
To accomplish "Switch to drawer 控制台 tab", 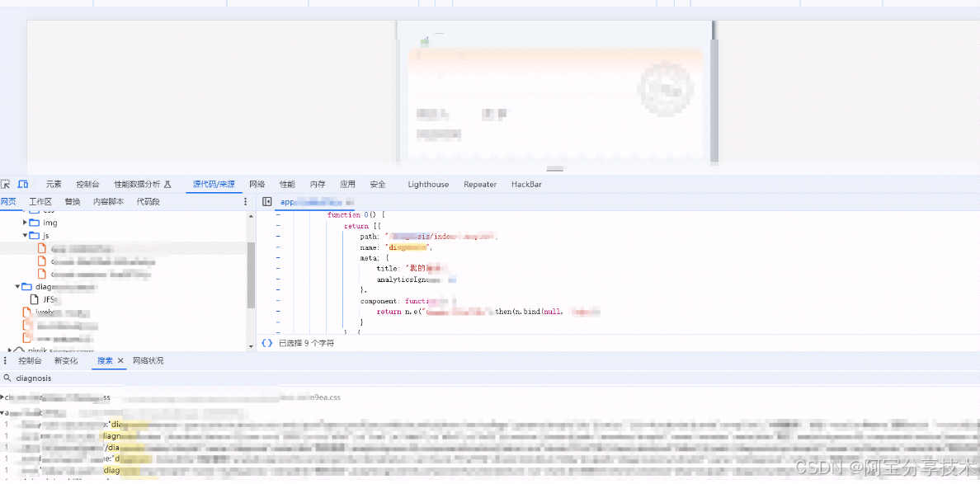I will [30, 360].
